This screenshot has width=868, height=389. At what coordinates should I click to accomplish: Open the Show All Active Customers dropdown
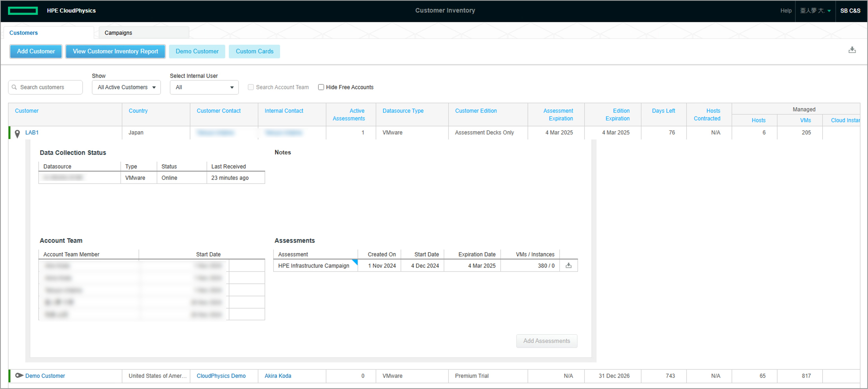(126, 87)
